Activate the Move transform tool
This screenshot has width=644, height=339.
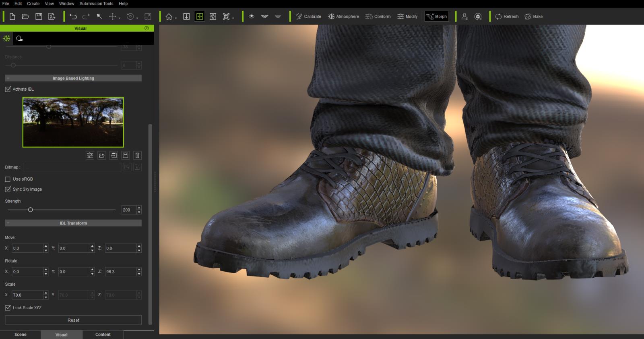[x=113, y=17]
